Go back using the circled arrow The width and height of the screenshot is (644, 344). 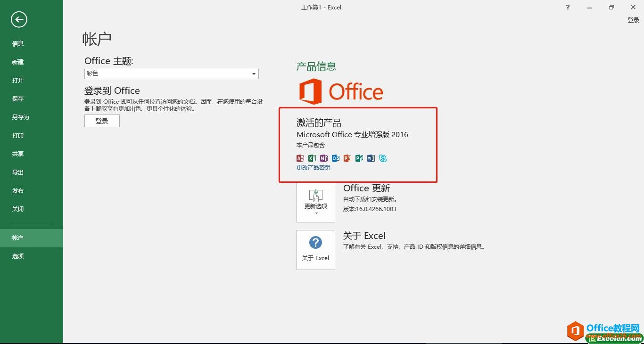pyautogui.click(x=19, y=19)
